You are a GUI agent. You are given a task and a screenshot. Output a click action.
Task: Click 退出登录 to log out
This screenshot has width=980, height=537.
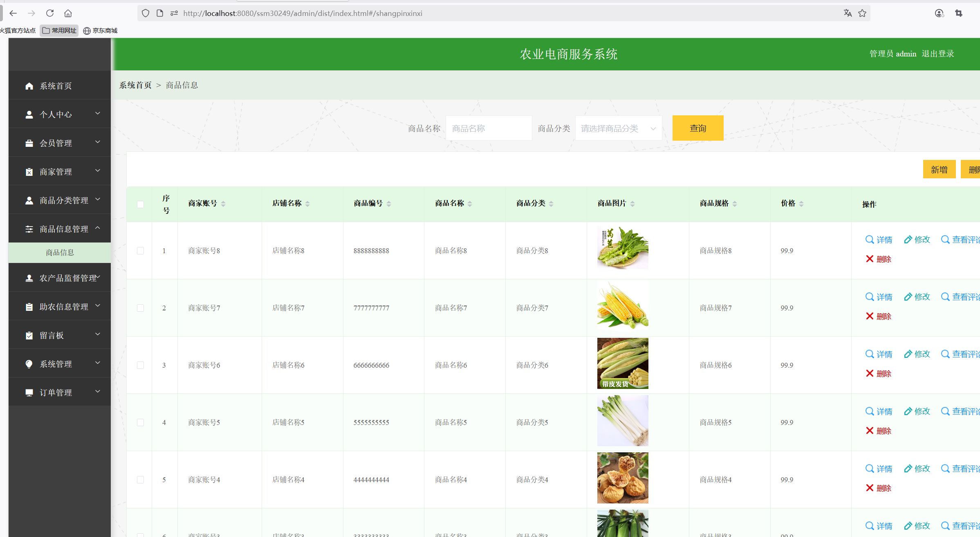938,53
